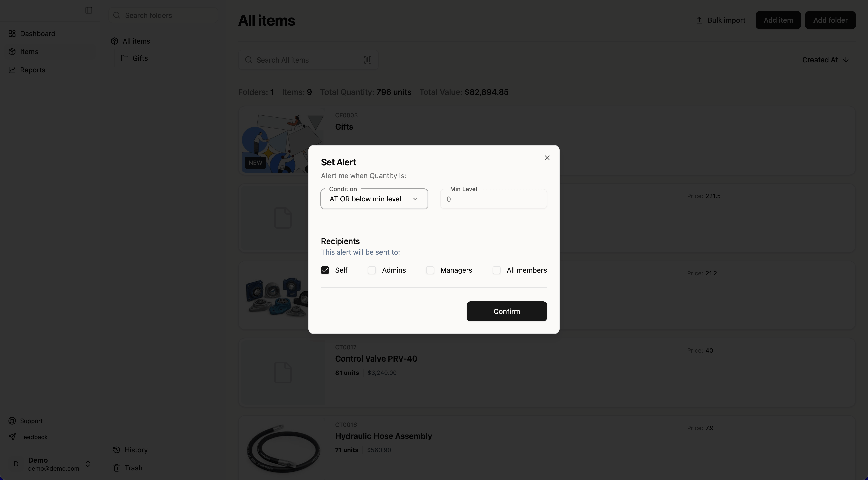Expand the Demo account switcher
868x480 pixels.
coord(88,464)
